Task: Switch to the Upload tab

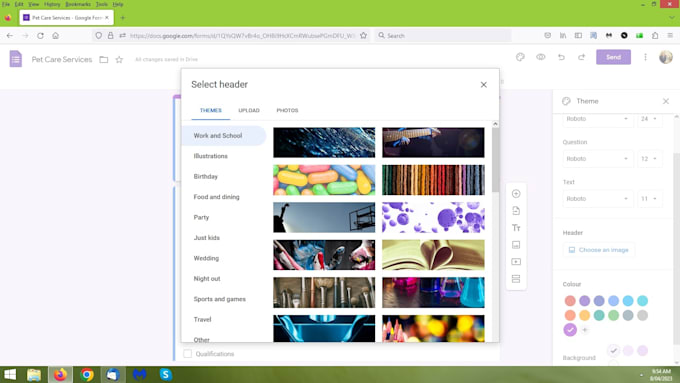Action: click(249, 110)
